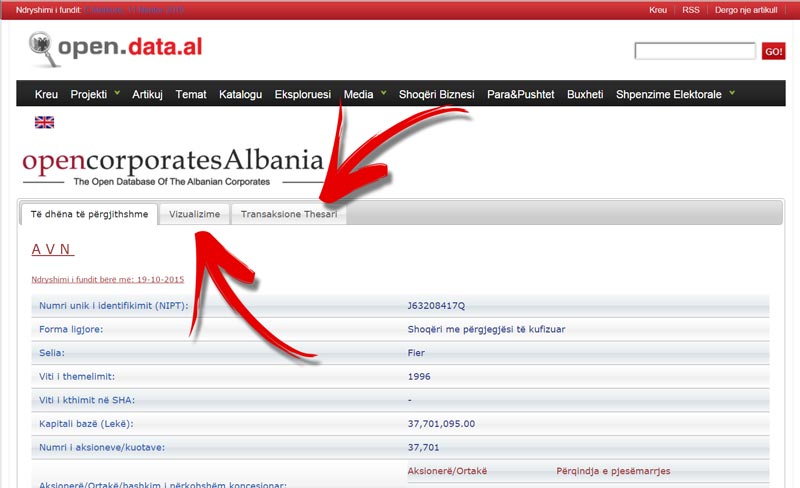Screen dimensions: 800x488
Task: Focus the search input field
Action: click(695, 51)
